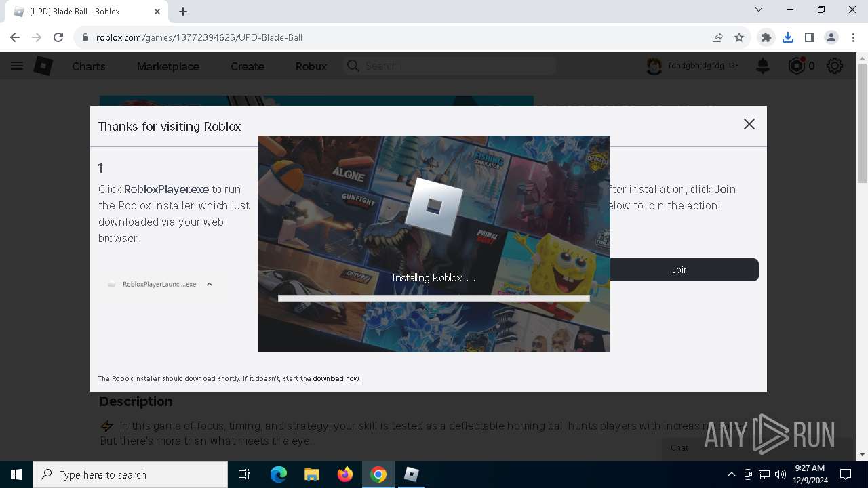Viewport: 868px width, 488px height.
Task: Open the tab search chevron
Action: [x=759, y=9]
